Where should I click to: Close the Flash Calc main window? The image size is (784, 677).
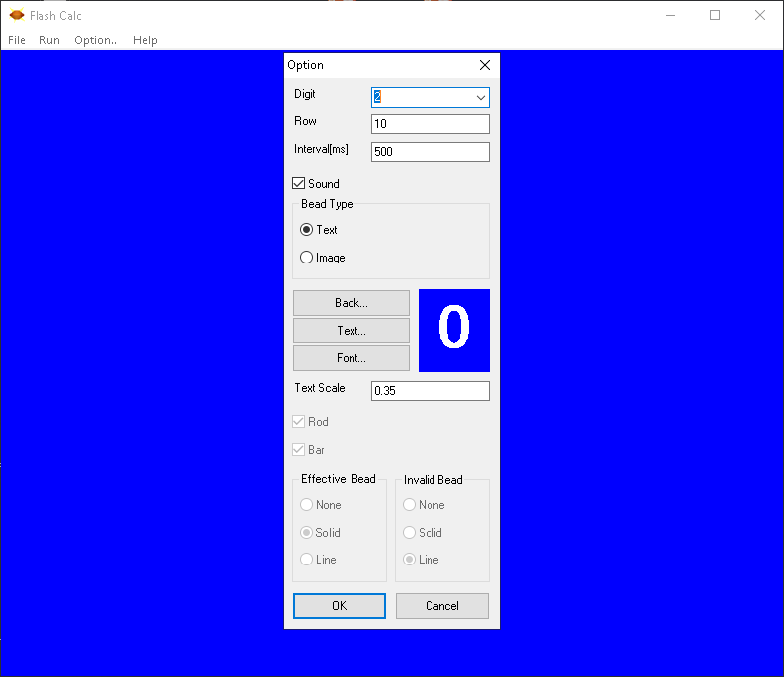click(760, 15)
